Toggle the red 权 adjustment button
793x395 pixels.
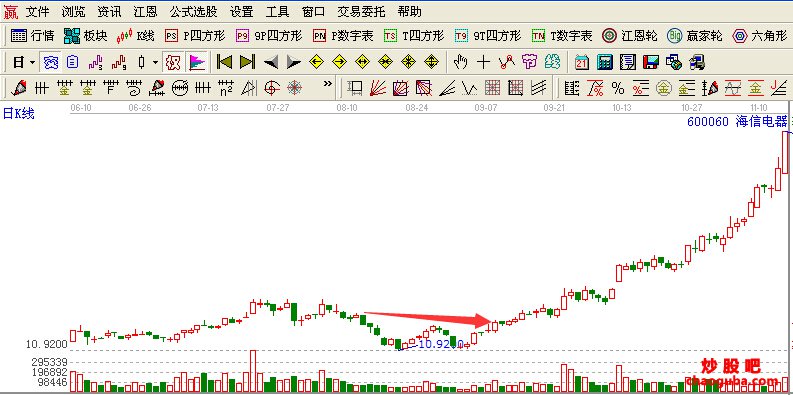[173, 62]
